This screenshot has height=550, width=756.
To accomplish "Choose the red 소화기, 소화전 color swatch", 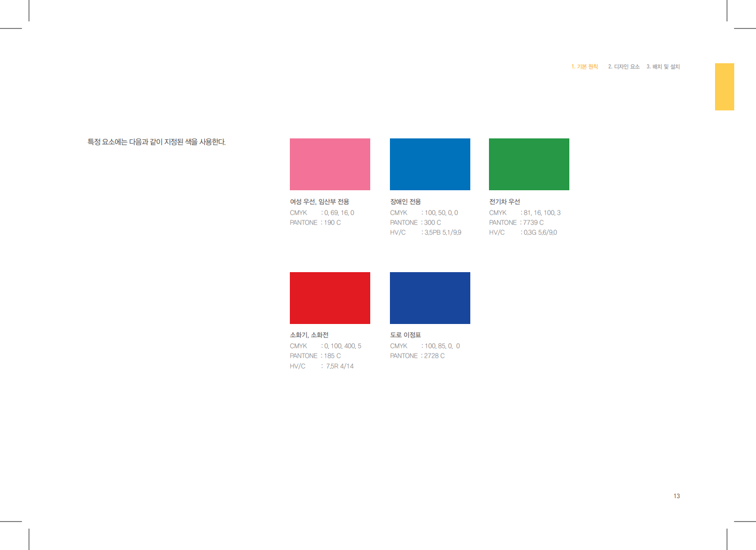I will (330, 298).
